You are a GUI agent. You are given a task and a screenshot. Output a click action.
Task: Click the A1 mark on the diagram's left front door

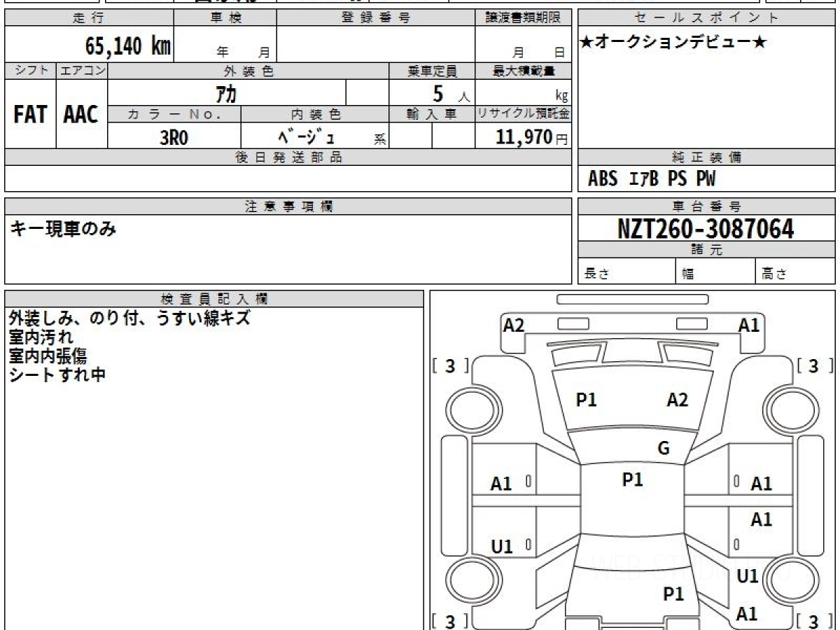coord(501,483)
